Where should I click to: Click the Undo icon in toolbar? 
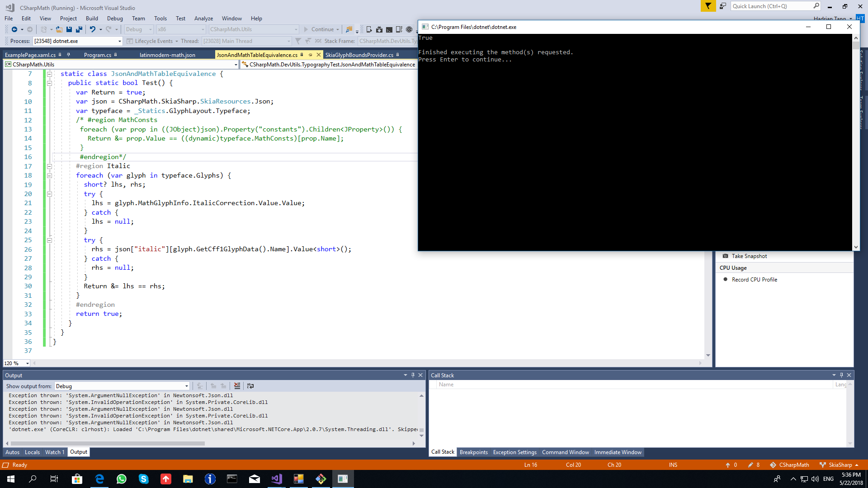coord(92,29)
